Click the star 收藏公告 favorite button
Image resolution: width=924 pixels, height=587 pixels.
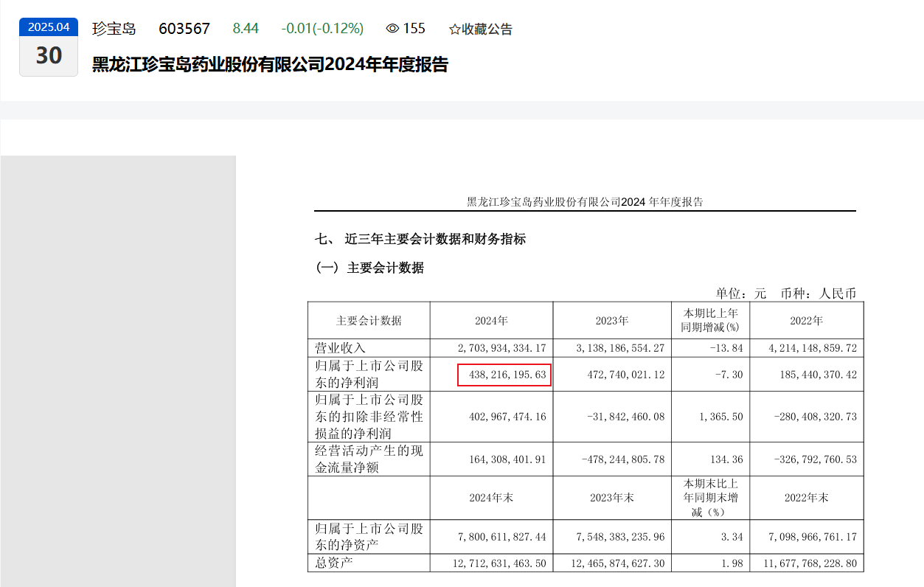point(481,29)
